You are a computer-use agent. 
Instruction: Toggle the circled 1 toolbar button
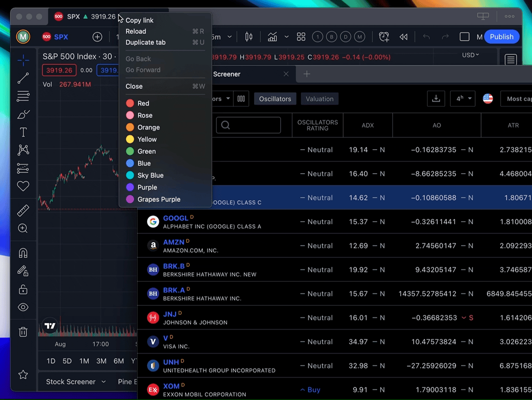pos(317,37)
